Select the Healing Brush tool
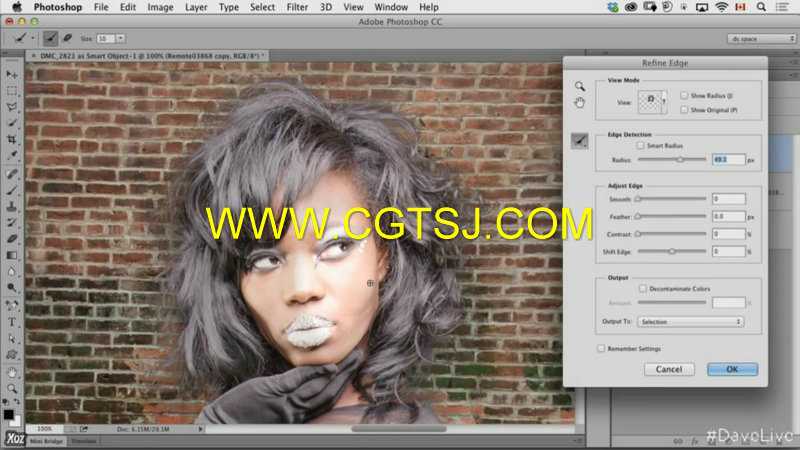 click(x=12, y=174)
